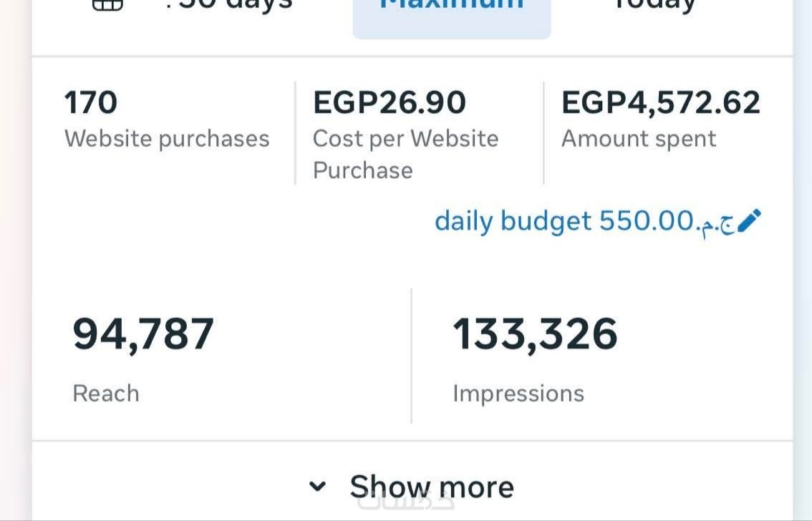Viewport: 812px width, 521px height.
Task: Switch to the Today date range tab
Action: pyautogui.click(x=654, y=6)
